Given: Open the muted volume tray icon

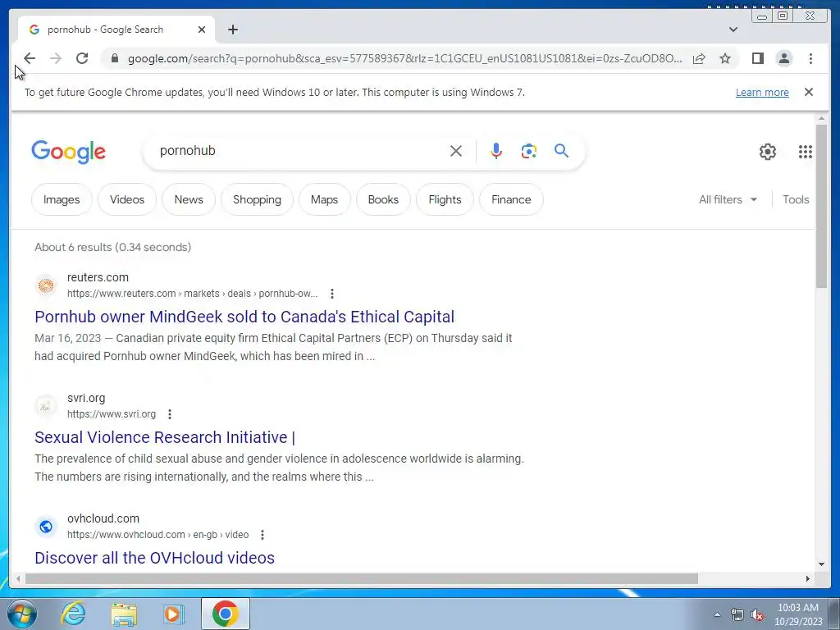Looking at the screenshot, I should (757, 614).
